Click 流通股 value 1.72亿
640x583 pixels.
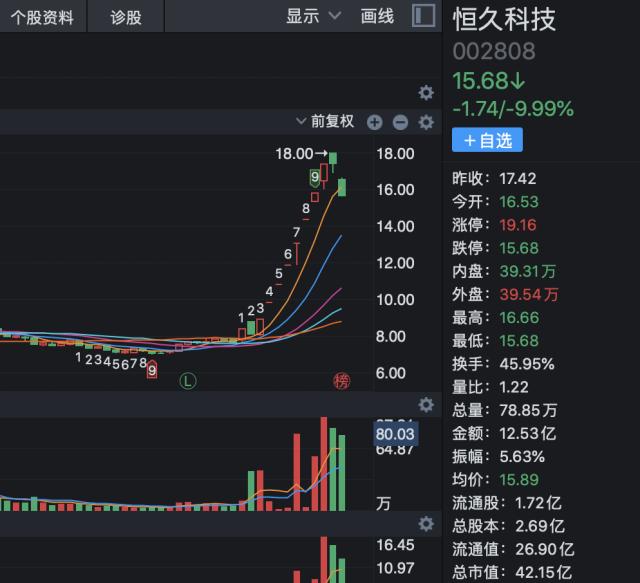(538, 503)
